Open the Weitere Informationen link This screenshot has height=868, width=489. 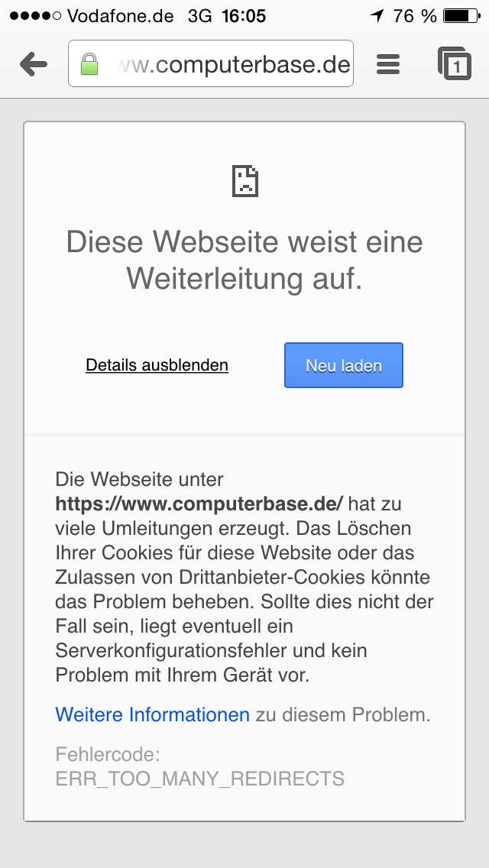tap(152, 714)
